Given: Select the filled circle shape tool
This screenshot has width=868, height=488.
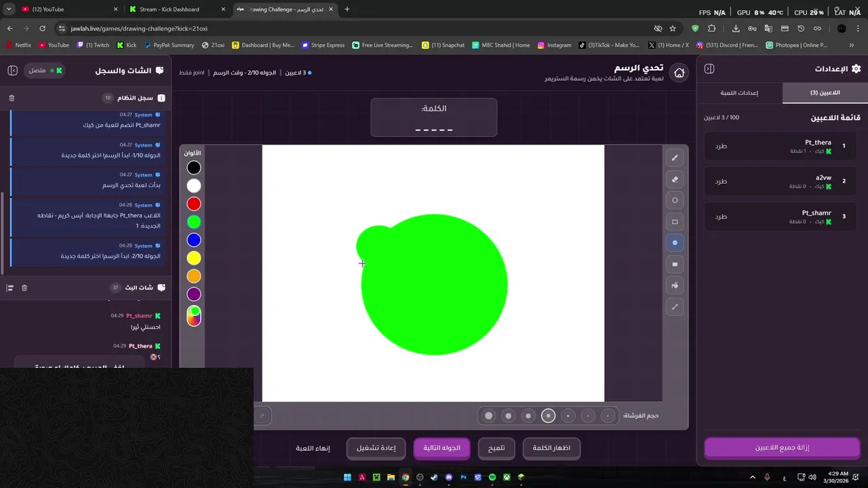Looking at the screenshot, I should (x=675, y=243).
